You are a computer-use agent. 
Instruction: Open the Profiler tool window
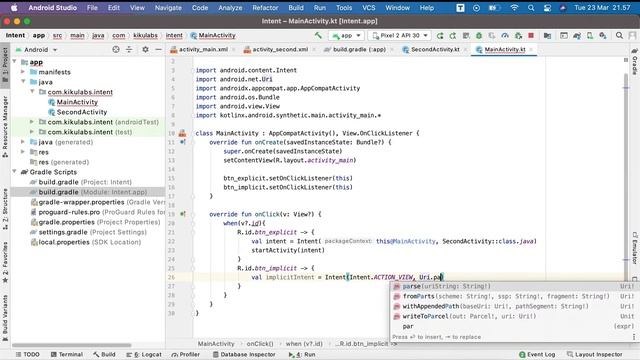pyautogui.click(x=186, y=354)
